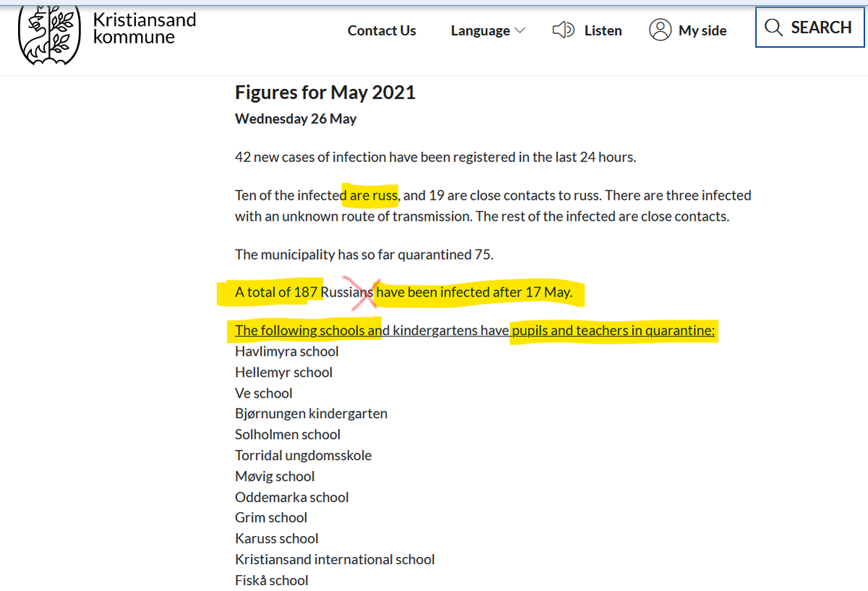Click the Ten of the infected are russ line
Viewport: 868px width, 591px height.
pos(493,195)
